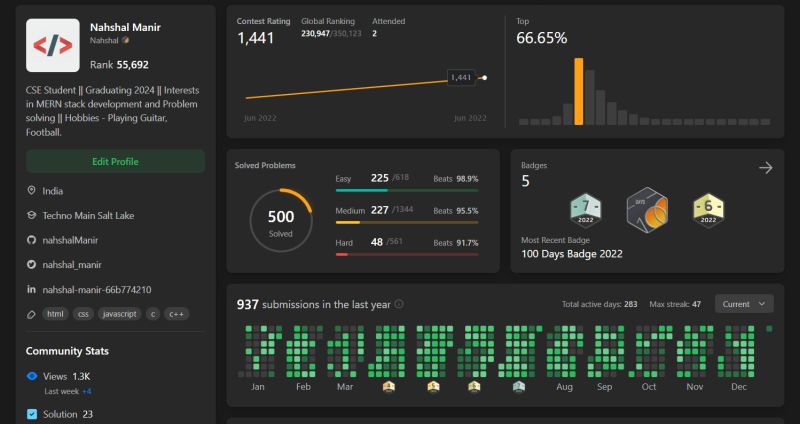Click the skills tag icon
Image resolution: width=800 pixels, height=424 pixels.
[32, 314]
